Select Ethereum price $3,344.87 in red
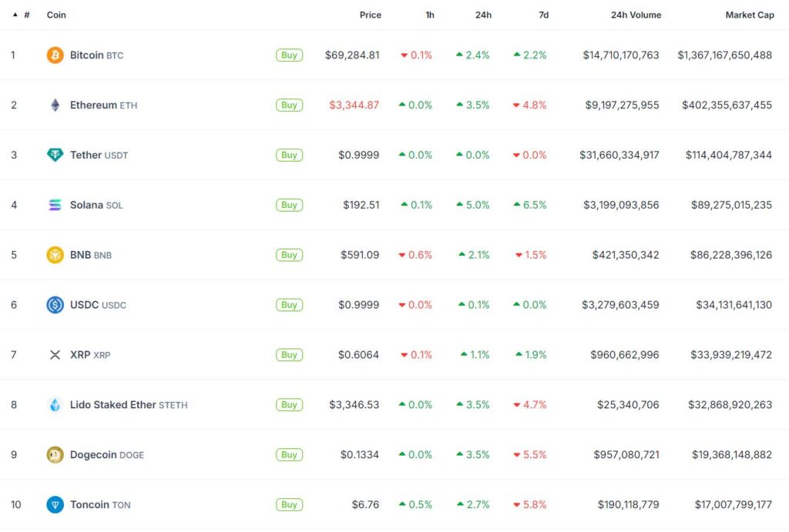The height and width of the screenshot is (532, 789). (354, 105)
